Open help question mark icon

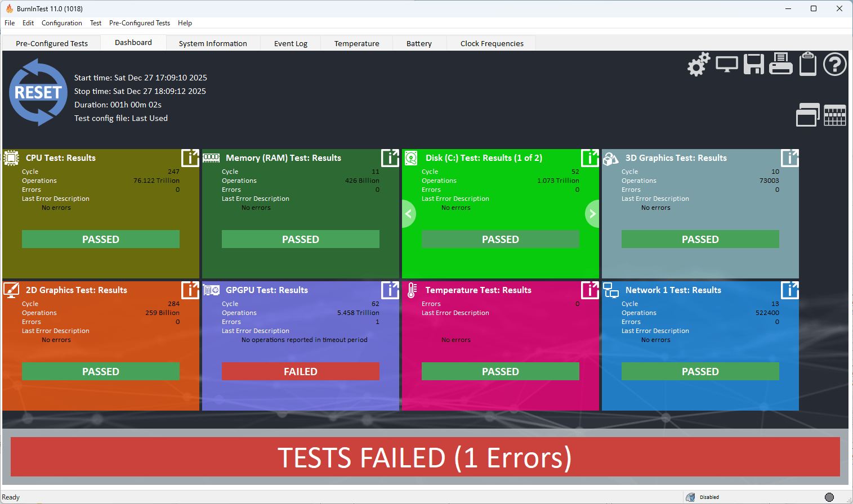pos(834,64)
